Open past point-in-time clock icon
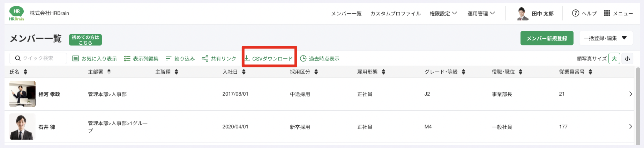The height and width of the screenshot is (148, 644). tap(304, 58)
